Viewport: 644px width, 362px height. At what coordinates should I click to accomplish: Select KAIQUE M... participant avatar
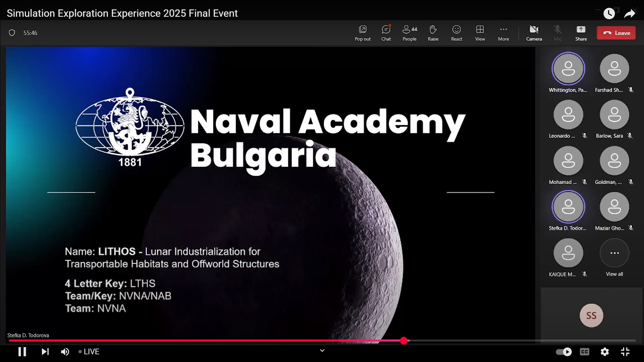(568, 253)
